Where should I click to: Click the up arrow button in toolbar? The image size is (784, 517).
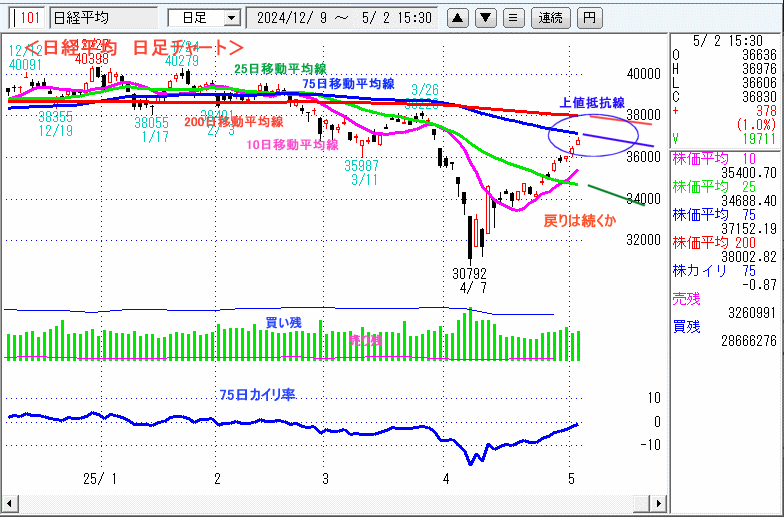click(457, 18)
